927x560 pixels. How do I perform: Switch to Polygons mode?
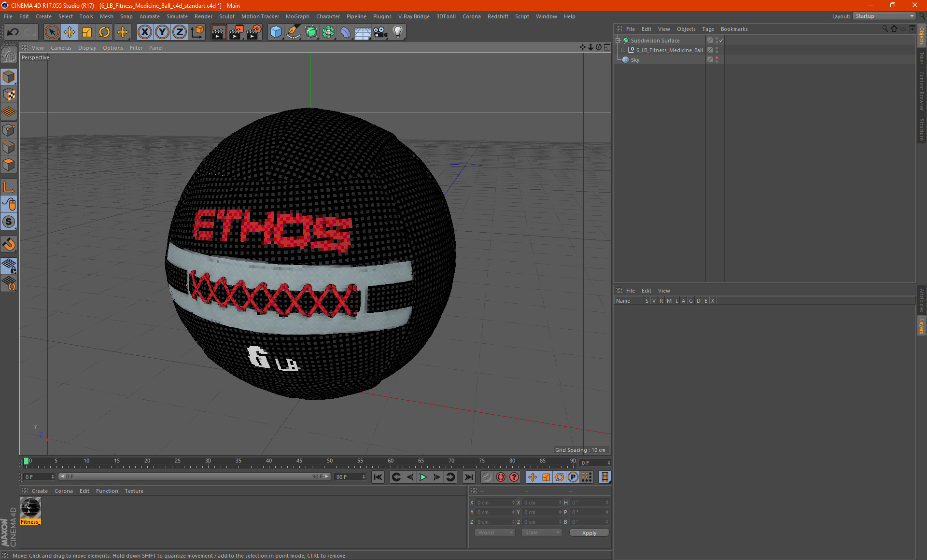click(x=9, y=165)
